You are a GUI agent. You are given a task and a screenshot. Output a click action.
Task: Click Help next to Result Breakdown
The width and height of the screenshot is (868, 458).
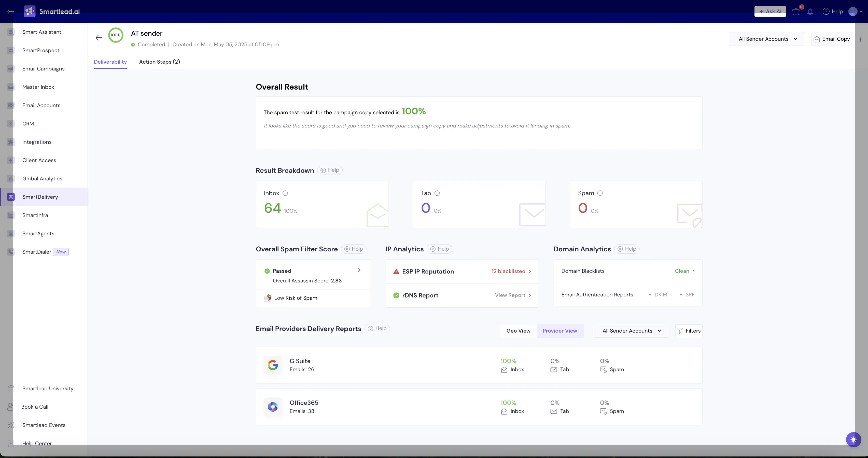point(330,170)
